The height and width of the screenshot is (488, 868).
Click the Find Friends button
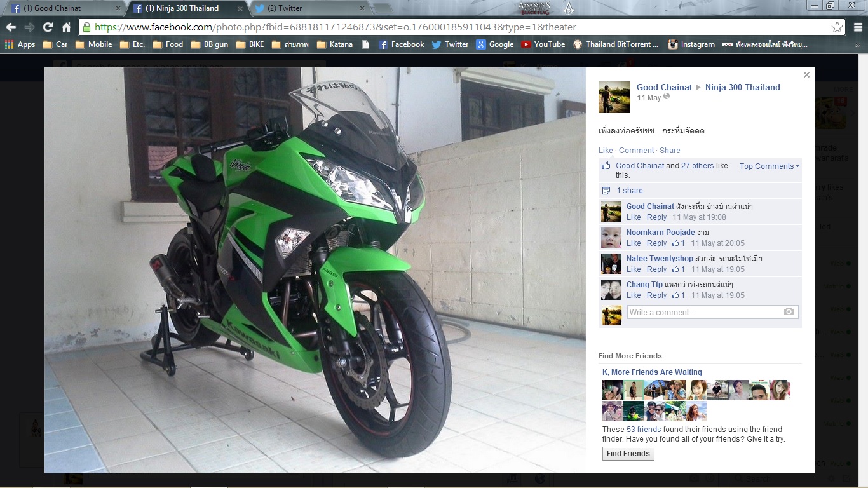pyautogui.click(x=628, y=454)
